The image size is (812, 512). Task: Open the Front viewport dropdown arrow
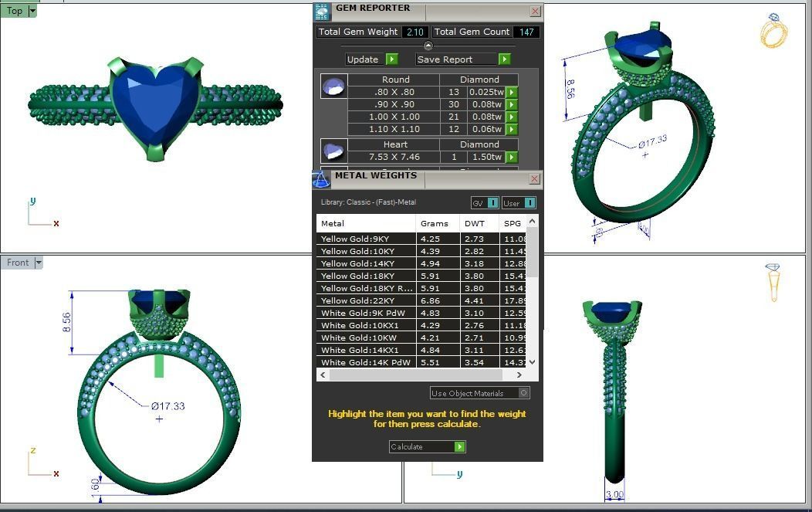(x=39, y=263)
